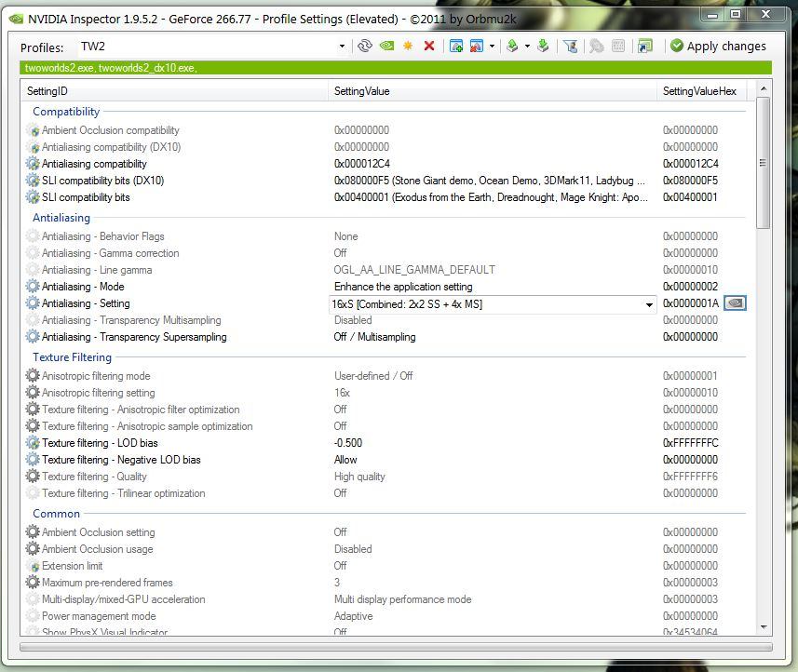Click the NVIDIA Inspector title bar icon
Image resolution: width=798 pixels, height=672 pixels.
[16, 20]
